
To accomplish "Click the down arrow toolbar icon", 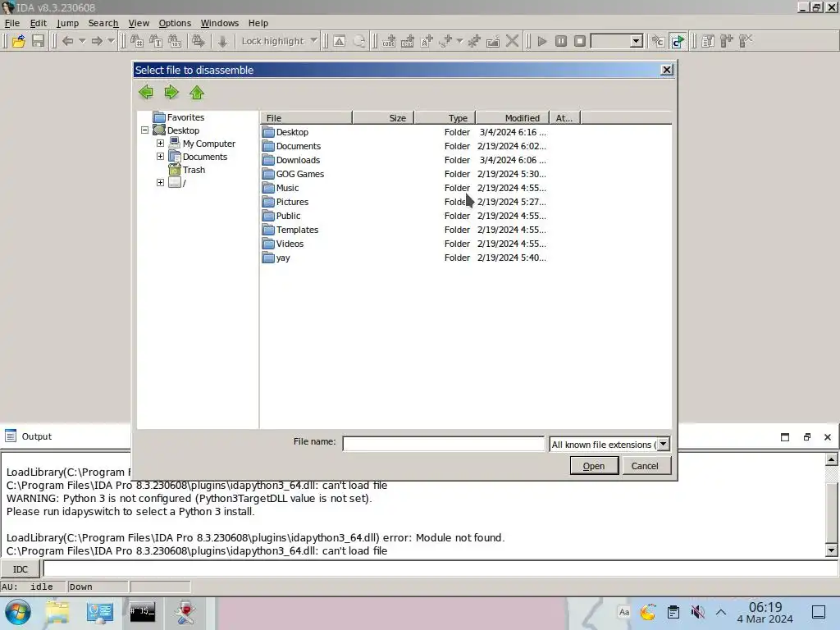I will pos(222,41).
